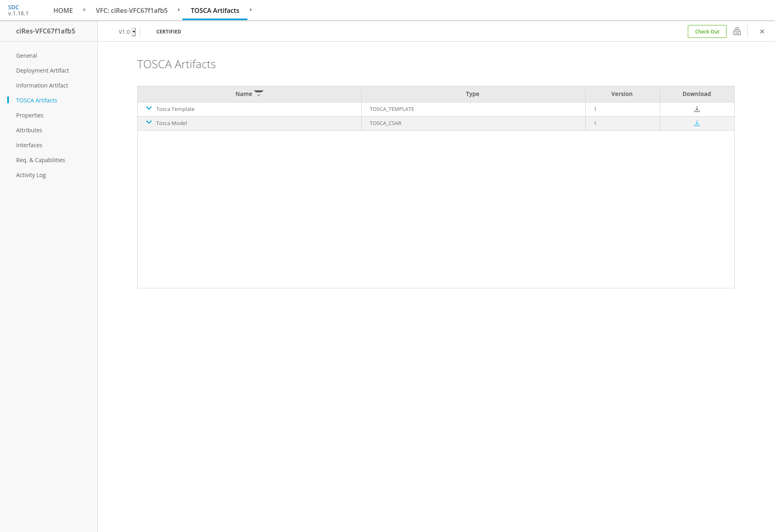The image size is (775, 532).
Task: Open the V1.0 version dropdown
Action: click(134, 32)
